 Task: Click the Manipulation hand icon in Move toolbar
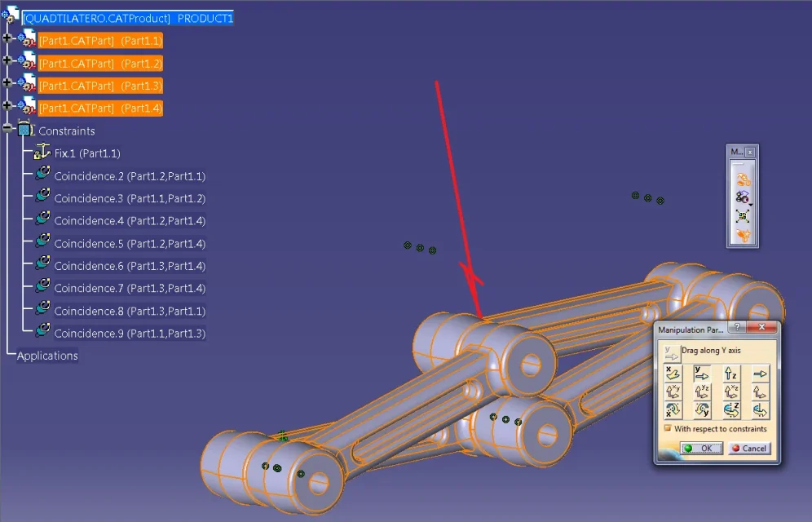tap(743, 179)
